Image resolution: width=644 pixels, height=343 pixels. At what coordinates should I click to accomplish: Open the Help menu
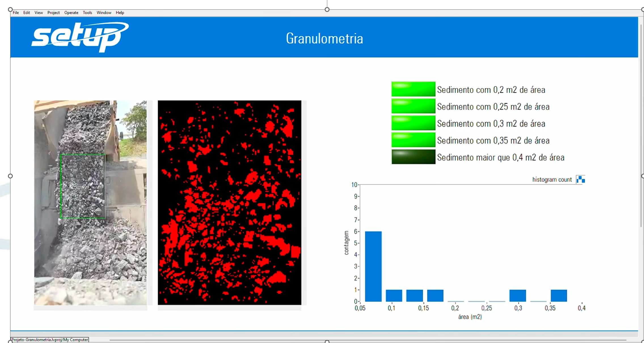[120, 13]
